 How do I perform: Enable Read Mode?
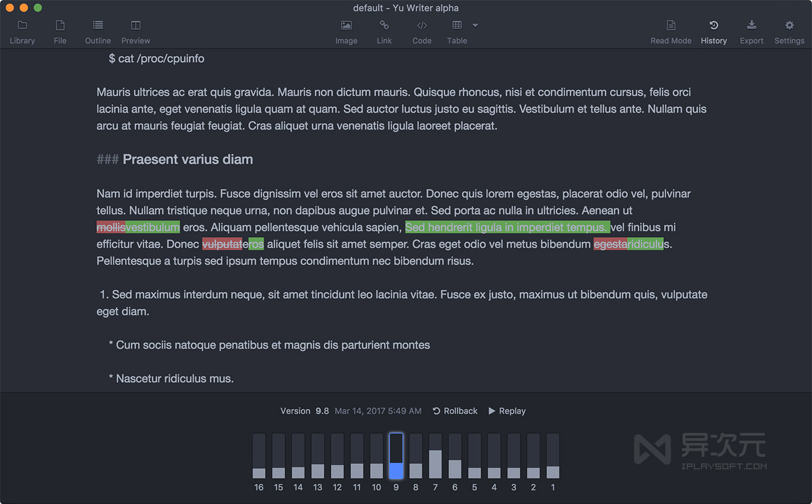coord(670,31)
